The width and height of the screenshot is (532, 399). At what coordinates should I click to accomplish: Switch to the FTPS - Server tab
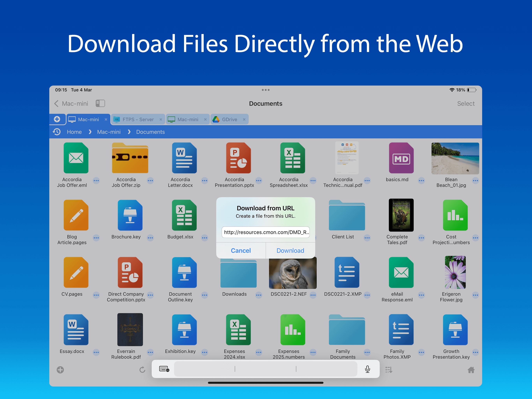point(138,119)
